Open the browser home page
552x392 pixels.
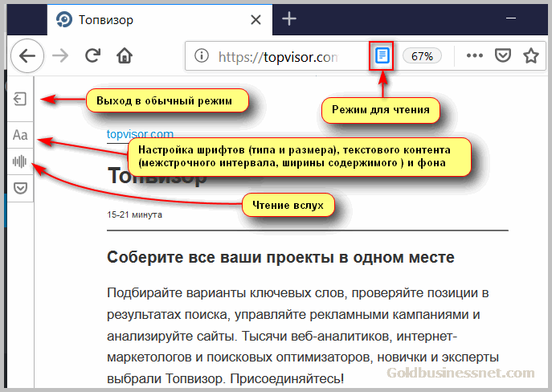click(x=125, y=55)
